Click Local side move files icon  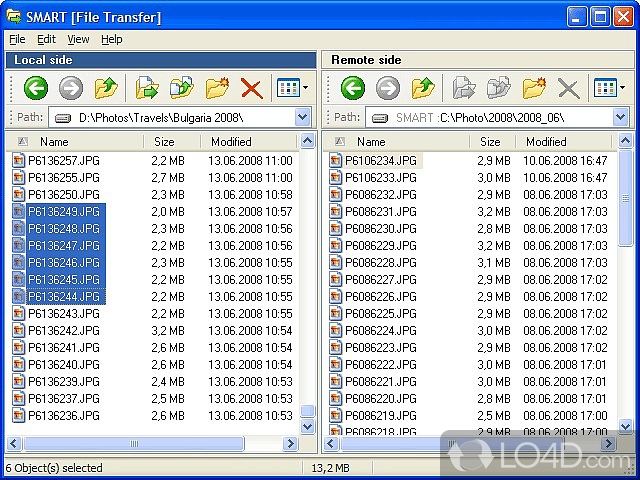pos(182,88)
